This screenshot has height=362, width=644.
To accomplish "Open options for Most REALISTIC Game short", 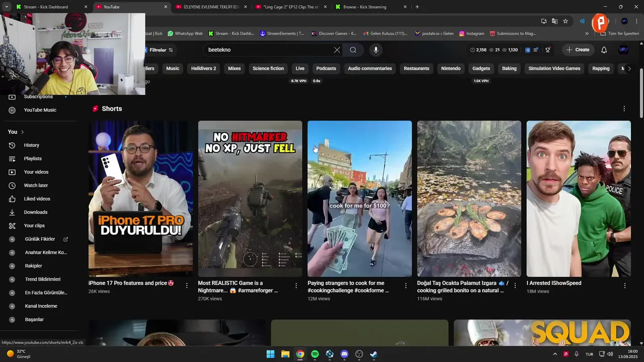I will click(x=296, y=286).
